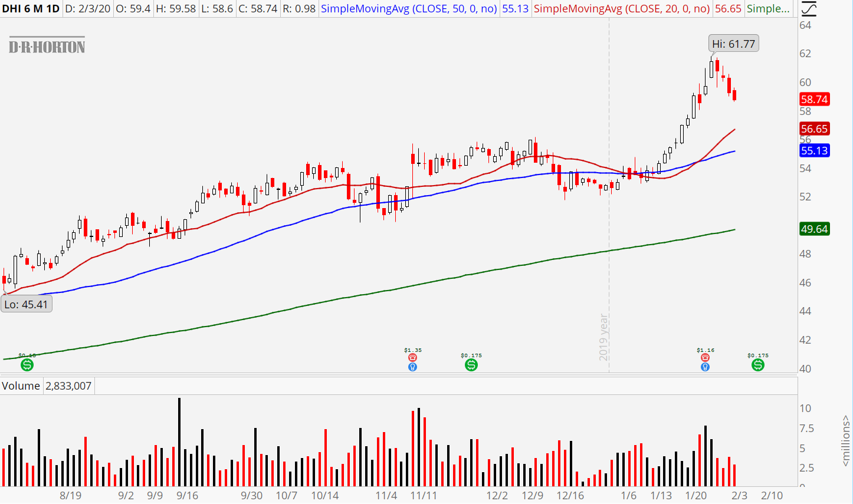Click the 11/11 date on the time axis

pos(424,495)
